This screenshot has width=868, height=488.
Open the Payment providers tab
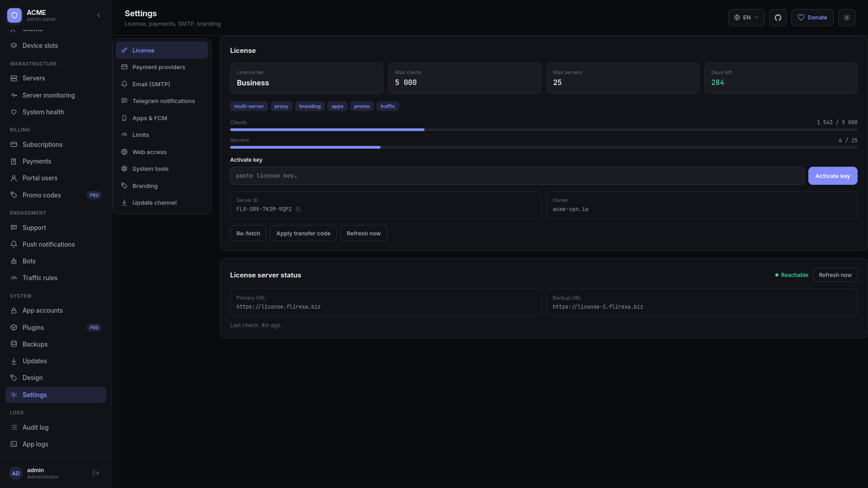pyautogui.click(x=162, y=67)
